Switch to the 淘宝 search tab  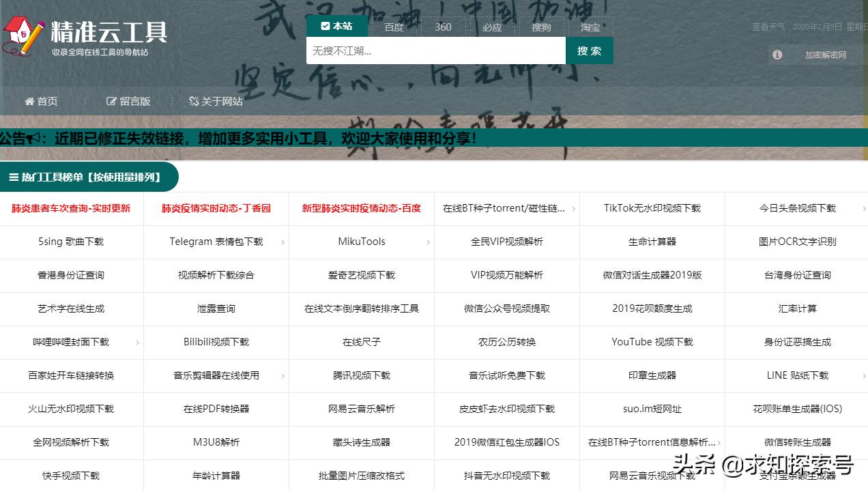[x=590, y=27]
